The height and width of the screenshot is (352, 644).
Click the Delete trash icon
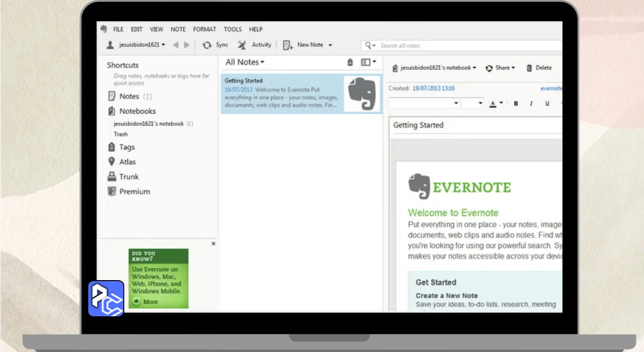point(529,68)
